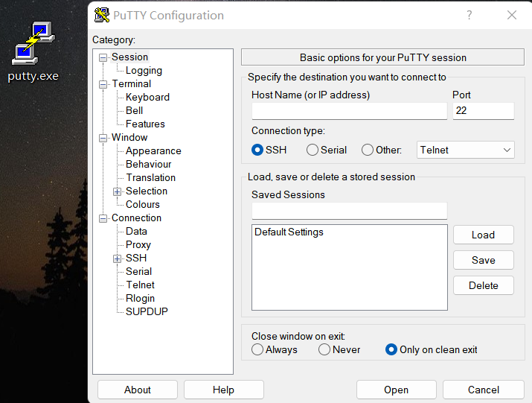The image size is (532, 403).
Task: Expand the SSH tree node
Action: (x=117, y=258)
